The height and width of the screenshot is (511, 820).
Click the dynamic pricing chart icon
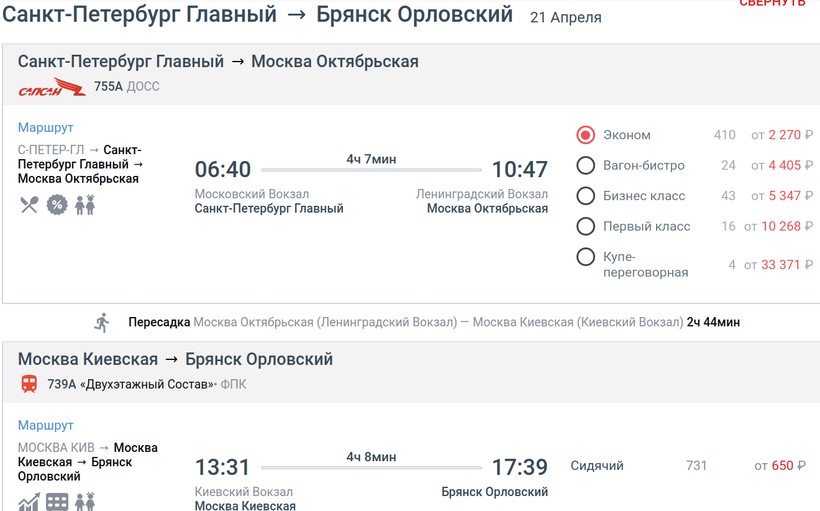[x=28, y=502]
